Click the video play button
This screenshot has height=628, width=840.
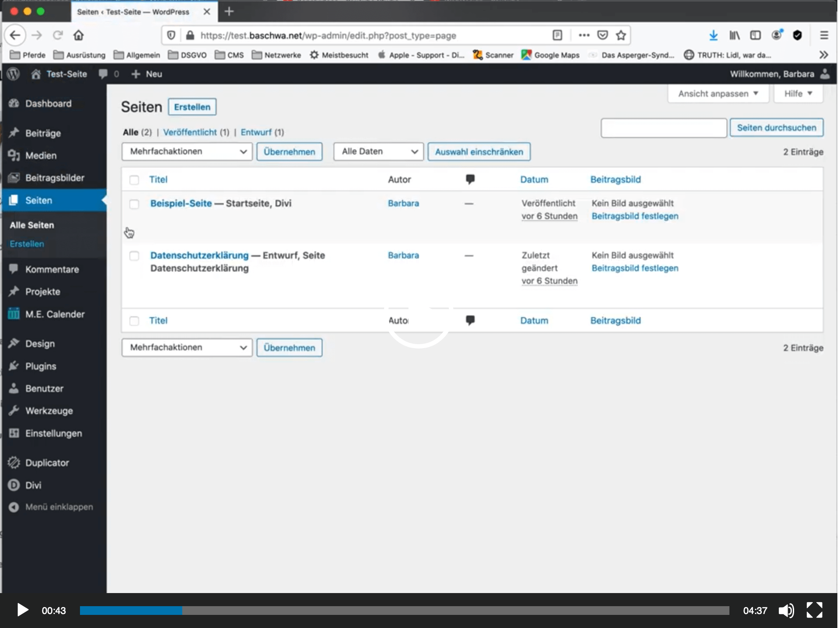[x=22, y=610]
